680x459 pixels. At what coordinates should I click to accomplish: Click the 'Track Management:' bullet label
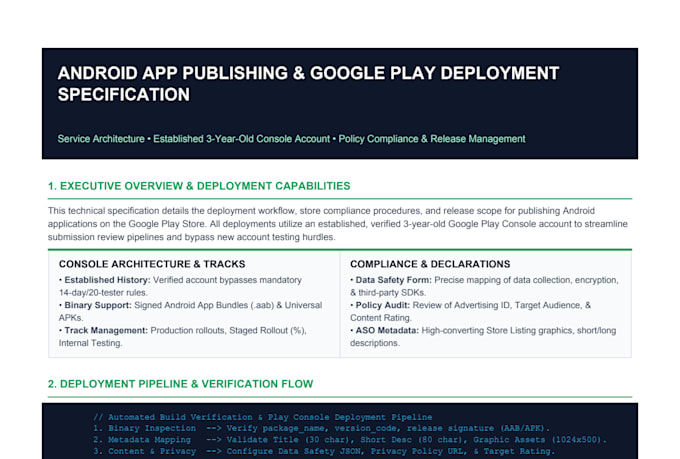106,330
